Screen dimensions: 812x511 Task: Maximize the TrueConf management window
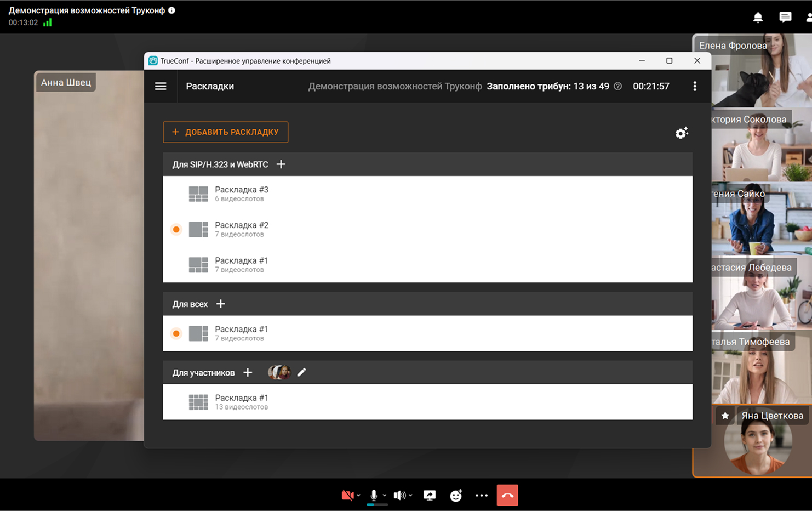click(x=669, y=61)
